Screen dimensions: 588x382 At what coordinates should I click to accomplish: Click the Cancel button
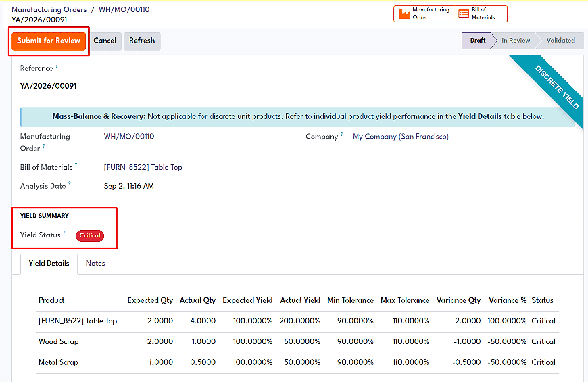tap(105, 41)
